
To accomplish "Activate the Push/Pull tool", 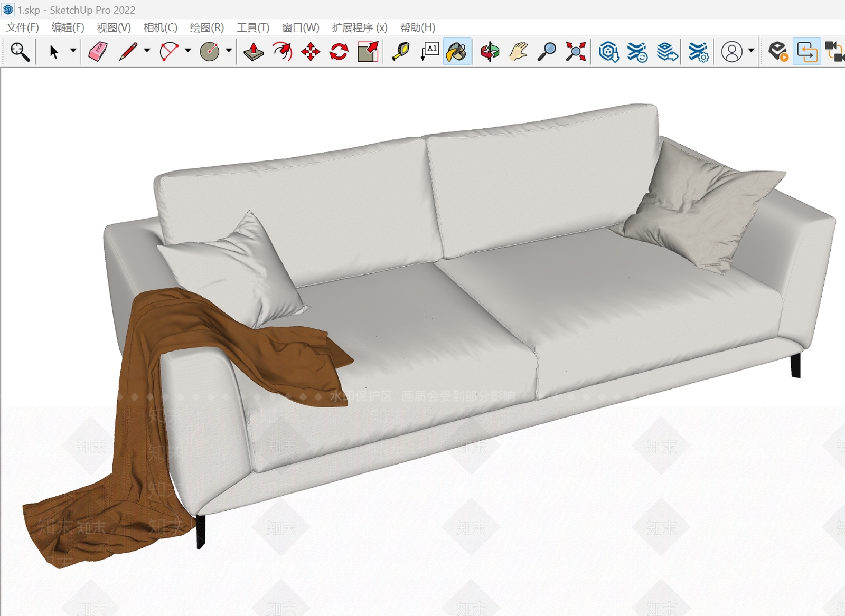I will tap(253, 52).
